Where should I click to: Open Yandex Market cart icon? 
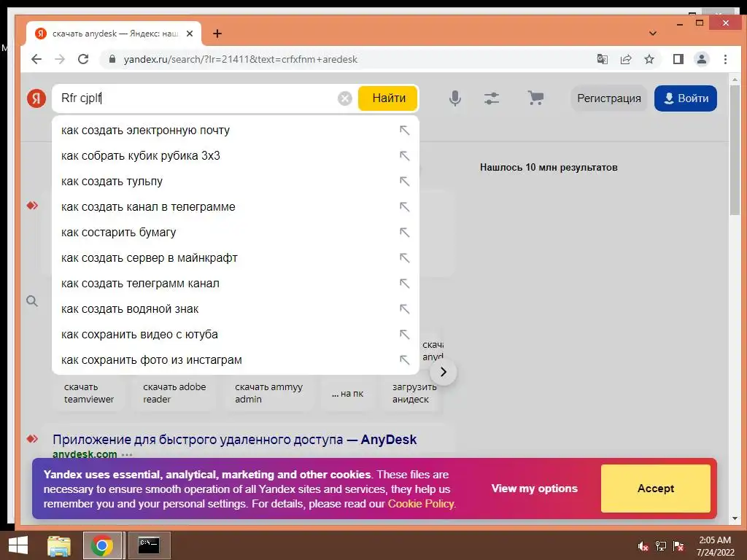[x=535, y=98]
